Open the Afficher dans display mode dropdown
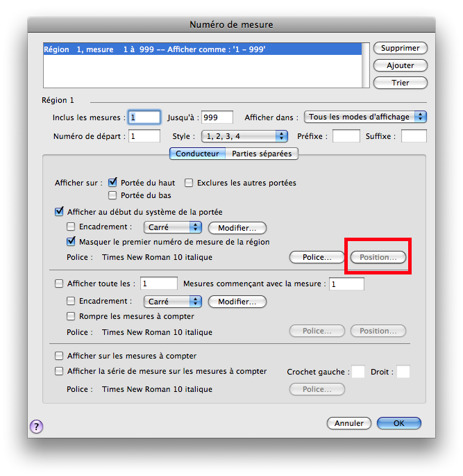The width and height of the screenshot is (463, 476). tap(365, 117)
